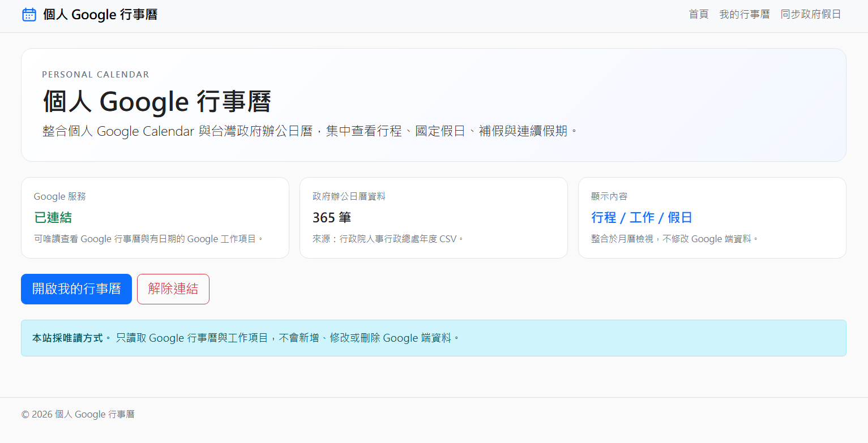Click the hero subtitle starting with 整合個人 Google Calendar

pyautogui.click(x=311, y=131)
